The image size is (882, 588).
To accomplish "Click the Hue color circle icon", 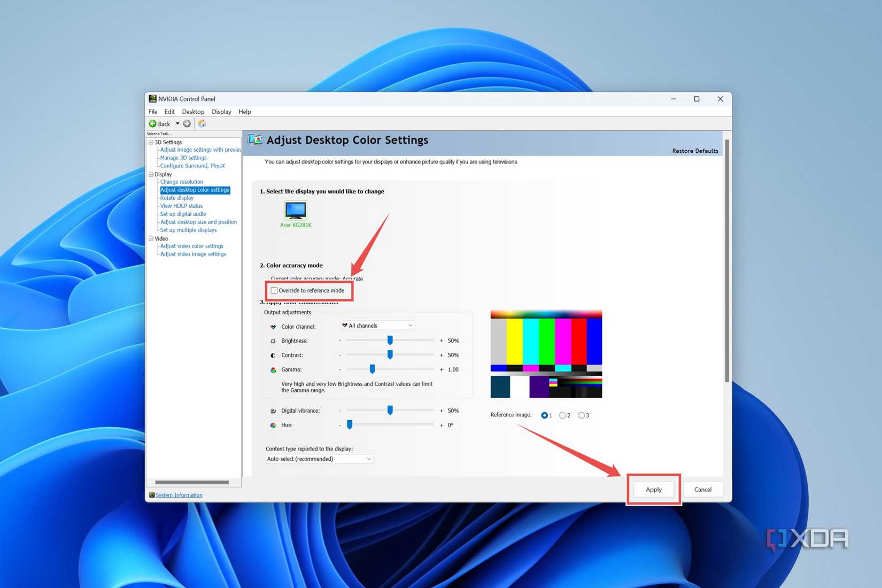I will [x=273, y=425].
